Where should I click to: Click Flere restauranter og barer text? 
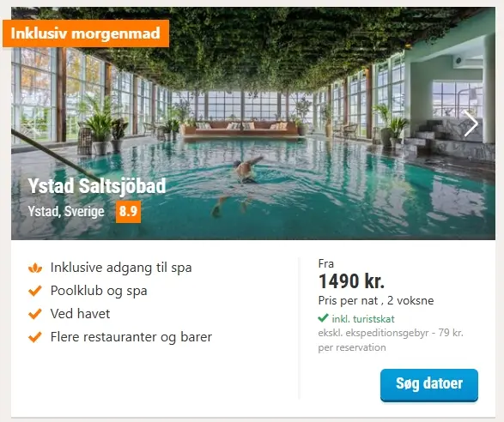(131, 337)
